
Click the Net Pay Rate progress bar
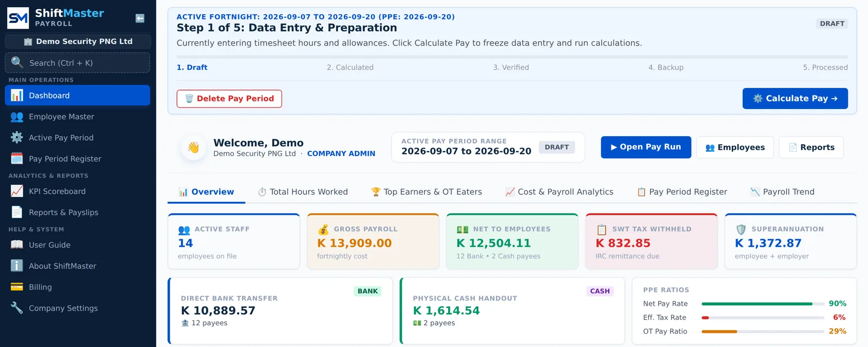coord(763,304)
